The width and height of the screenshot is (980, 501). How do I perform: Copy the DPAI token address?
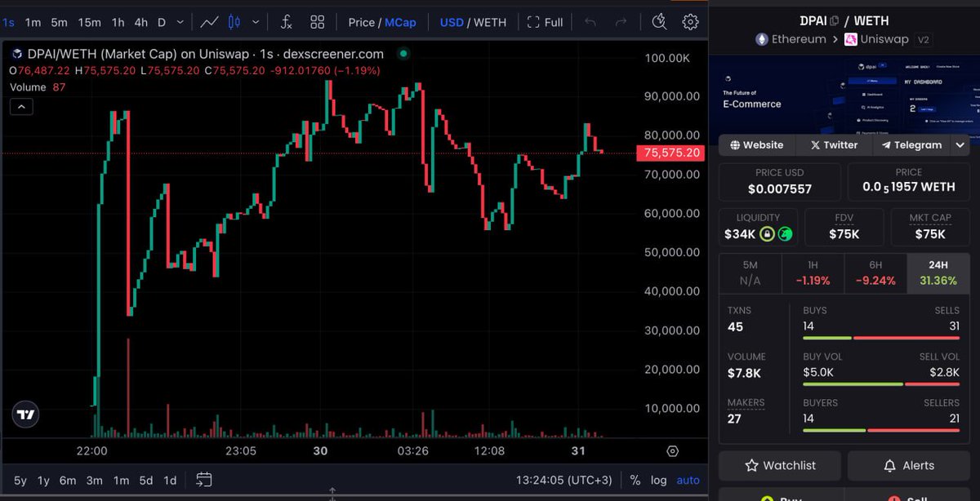coord(835,21)
